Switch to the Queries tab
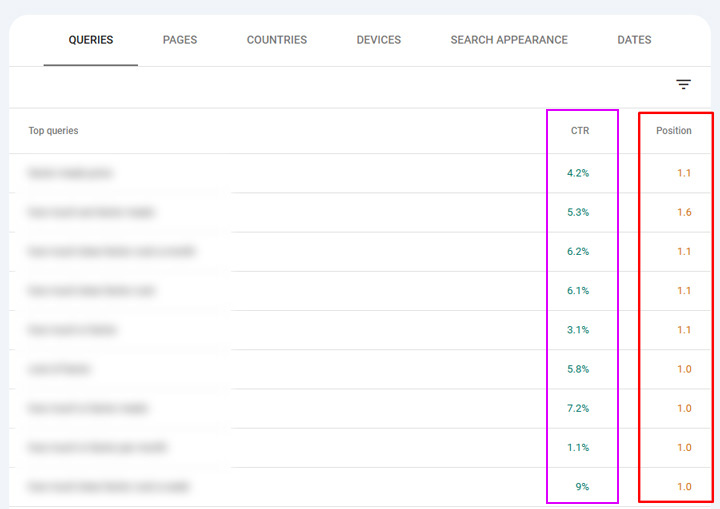Image resolution: width=720 pixels, height=509 pixels. pos(91,40)
